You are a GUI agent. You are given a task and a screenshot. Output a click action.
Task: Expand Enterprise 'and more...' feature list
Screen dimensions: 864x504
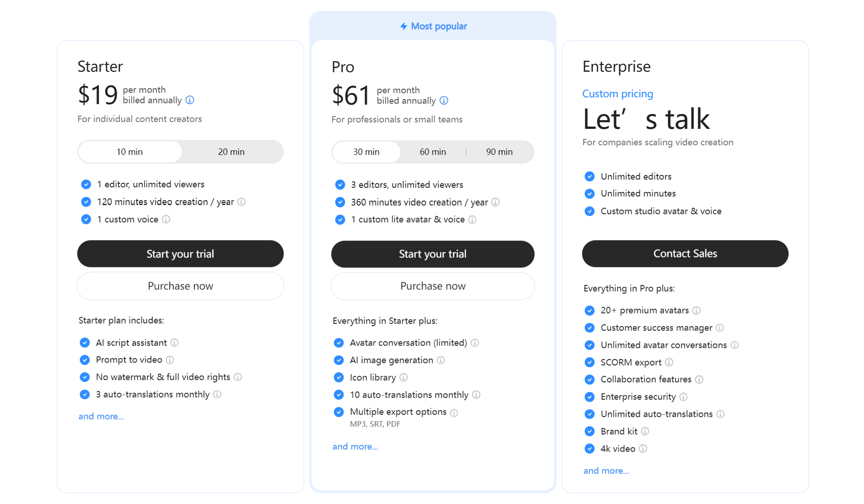606,471
